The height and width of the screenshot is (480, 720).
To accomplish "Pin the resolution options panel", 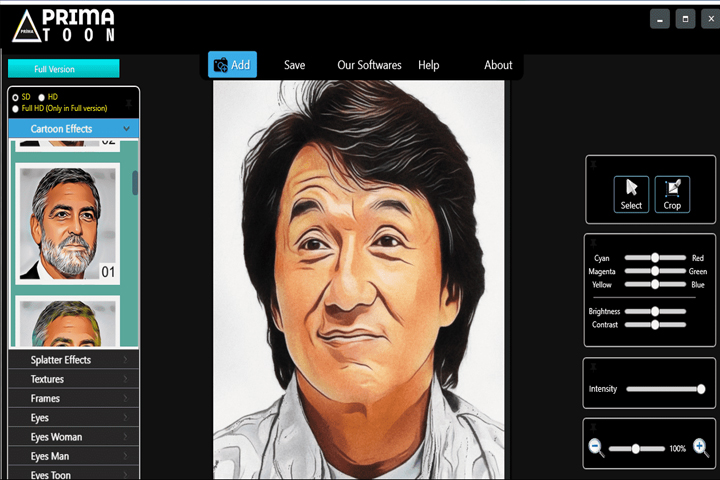I will [x=129, y=103].
